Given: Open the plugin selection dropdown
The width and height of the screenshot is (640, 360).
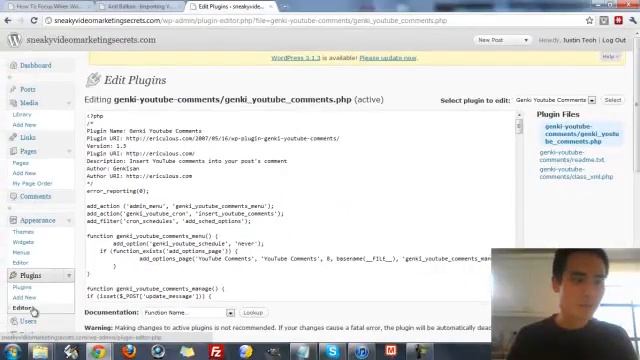Looking at the screenshot, I should (555, 100).
